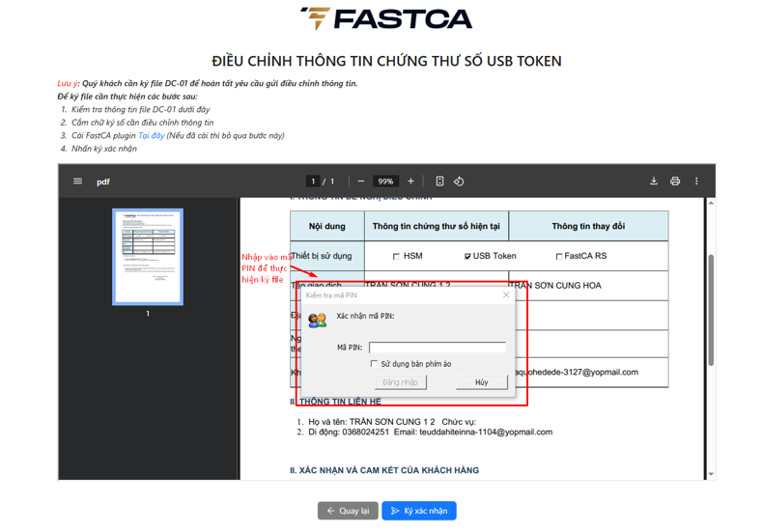Download the PDF file
This screenshot has height=532, width=762.
pos(654,182)
